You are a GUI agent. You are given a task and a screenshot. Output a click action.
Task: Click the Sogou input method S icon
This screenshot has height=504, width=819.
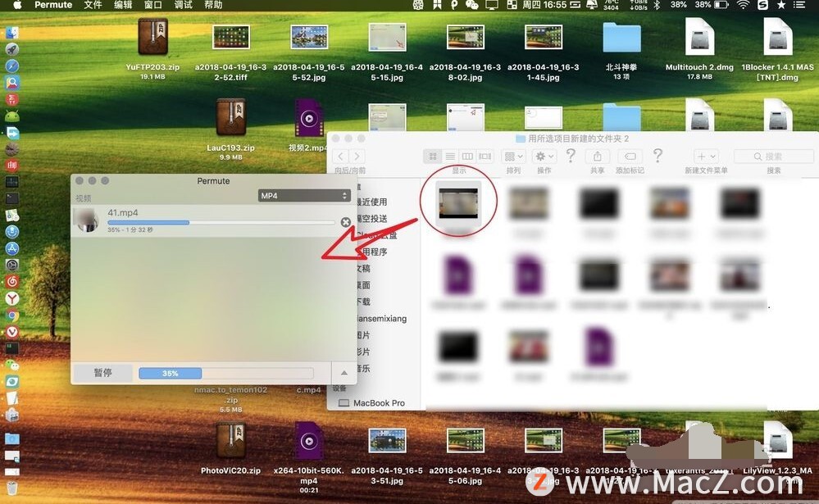click(762, 5)
